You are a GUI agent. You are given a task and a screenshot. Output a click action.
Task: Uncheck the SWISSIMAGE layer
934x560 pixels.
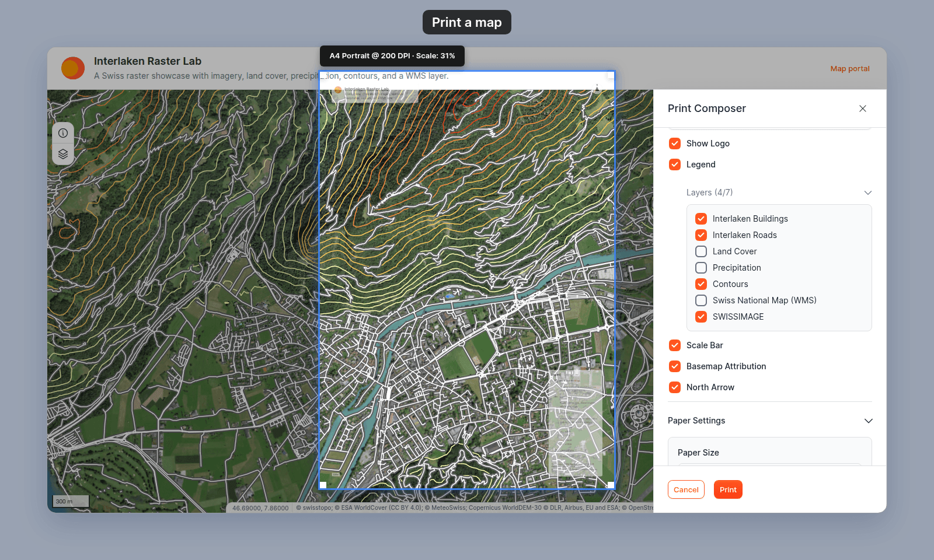pyautogui.click(x=701, y=317)
